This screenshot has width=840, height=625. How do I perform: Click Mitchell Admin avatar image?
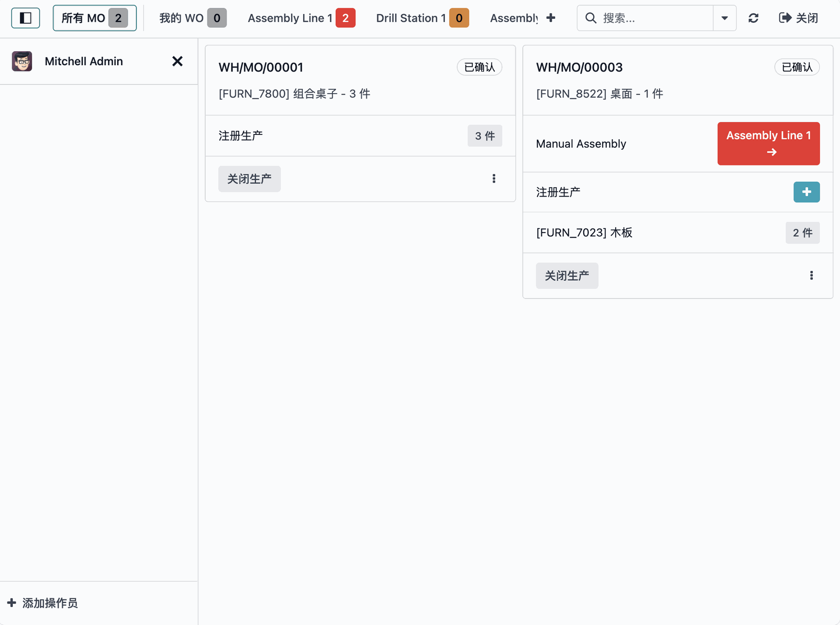tap(22, 61)
